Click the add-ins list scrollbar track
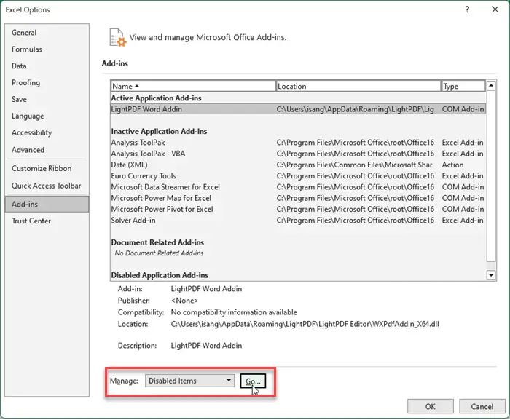This screenshot has height=420, width=510. 491,266
